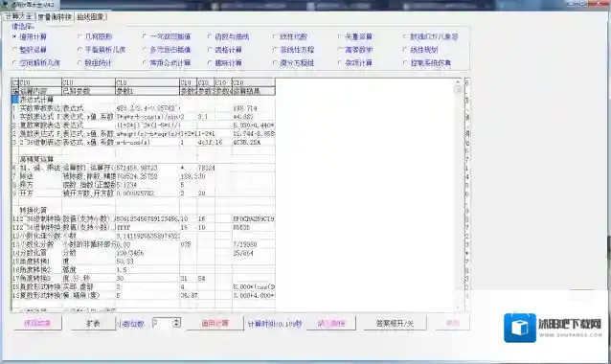Viewport: 611px width, 364px height.
Task: Choose the 函数与曲线 radio button
Action: (229, 36)
